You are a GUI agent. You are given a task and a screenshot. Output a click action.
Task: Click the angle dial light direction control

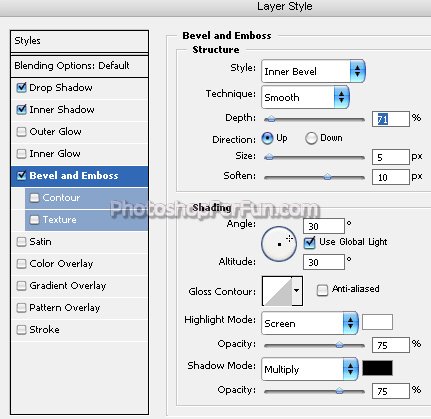point(279,244)
